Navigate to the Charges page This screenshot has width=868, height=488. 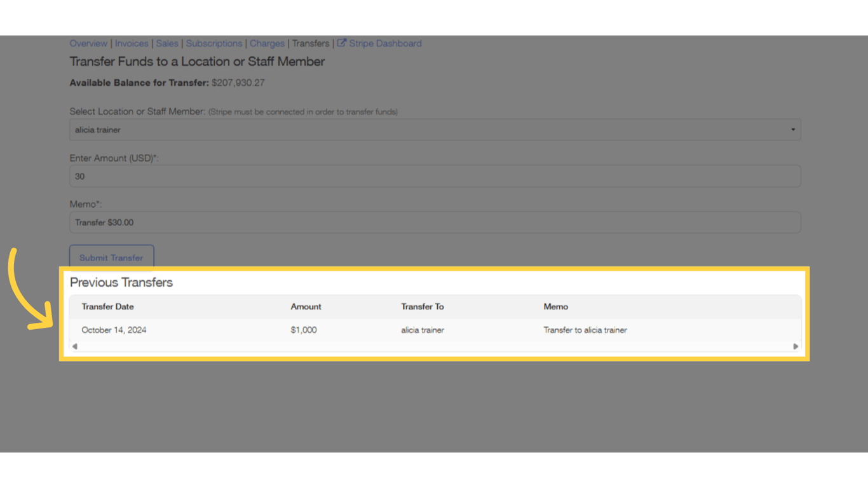click(x=267, y=43)
